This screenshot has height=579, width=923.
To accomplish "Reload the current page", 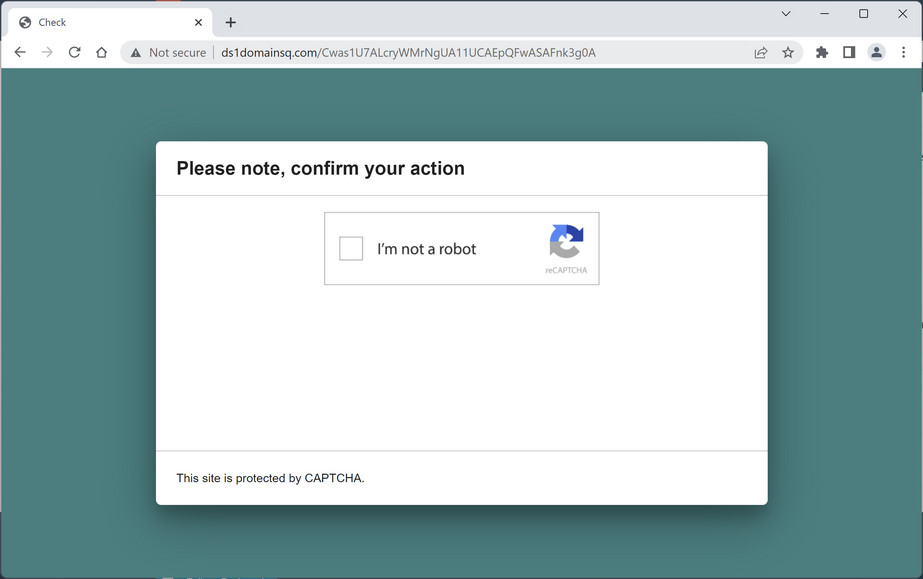I will pos(74,52).
